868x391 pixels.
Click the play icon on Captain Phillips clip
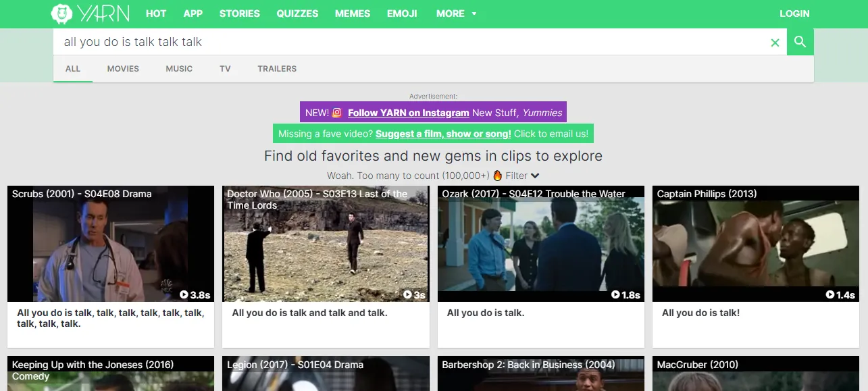(x=830, y=295)
